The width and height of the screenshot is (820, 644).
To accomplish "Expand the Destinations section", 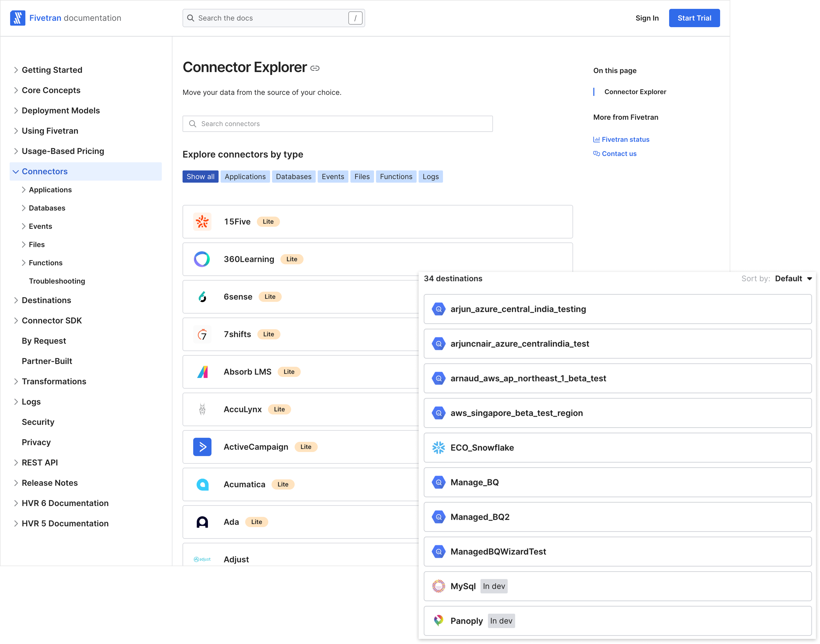I will tap(15, 300).
